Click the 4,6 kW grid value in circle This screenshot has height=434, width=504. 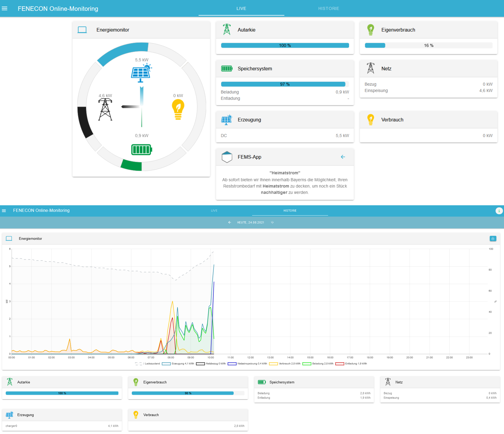(105, 95)
